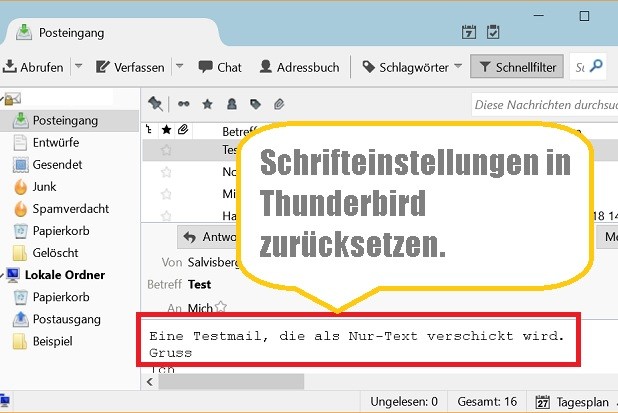Filter unread messages with glasses icon
This screenshot has height=413, width=618.
pos(184,104)
